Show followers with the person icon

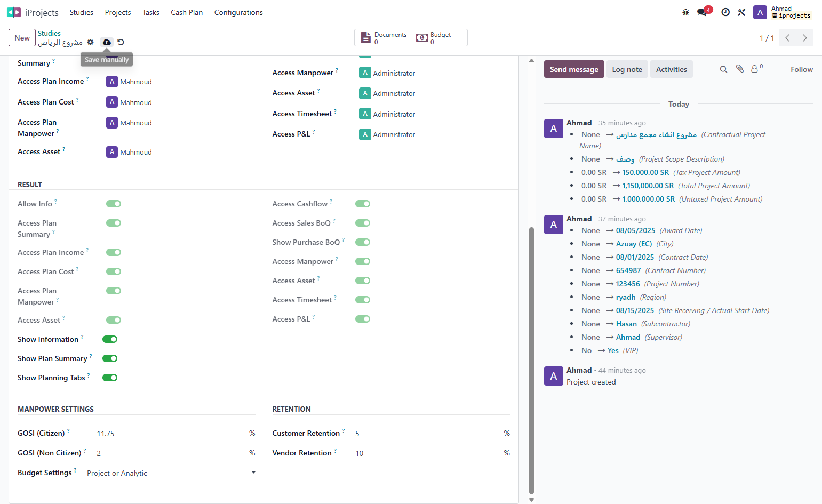point(757,68)
